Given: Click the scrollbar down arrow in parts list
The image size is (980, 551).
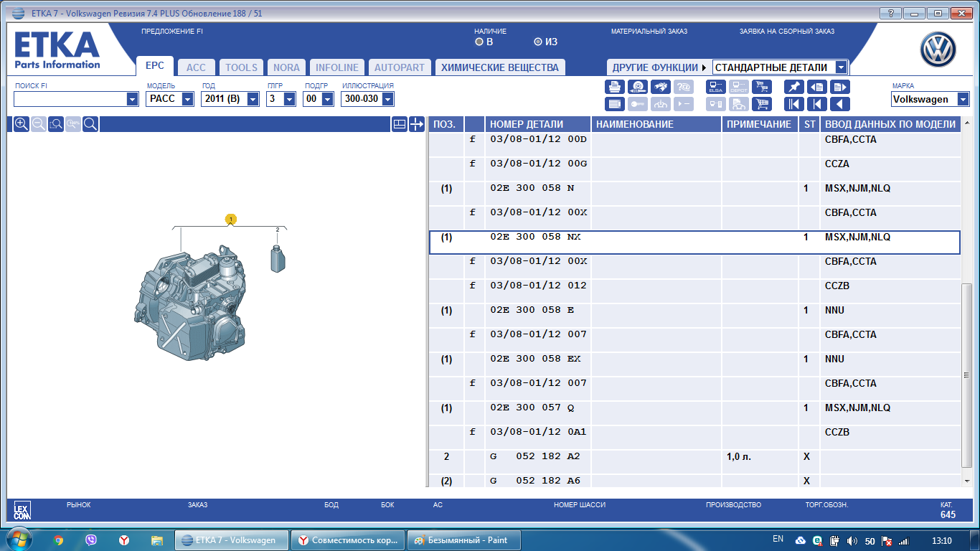Looking at the screenshot, I should 967,481.
